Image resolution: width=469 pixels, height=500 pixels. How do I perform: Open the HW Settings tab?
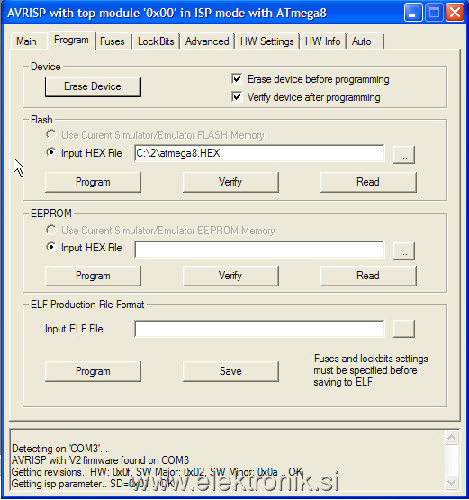coord(267,41)
